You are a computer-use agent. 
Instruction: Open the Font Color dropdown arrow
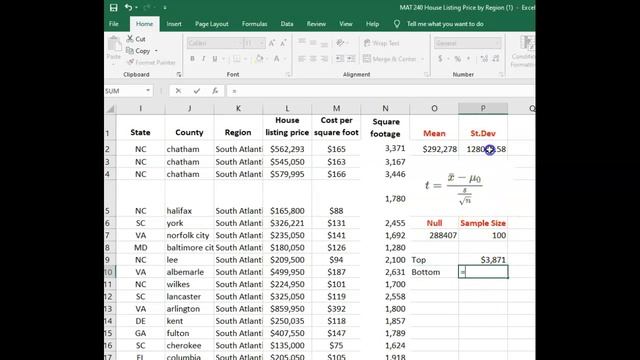pos(285,59)
